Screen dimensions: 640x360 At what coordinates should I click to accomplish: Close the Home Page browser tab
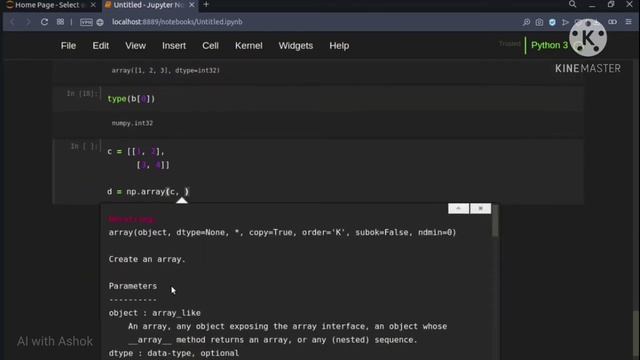click(93, 5)
